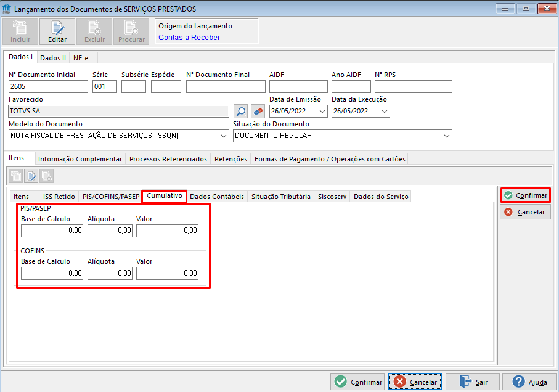This screenshot has height=392, width=559.
Task: Expand the Data da Execução date dropdown
Action: [385, 111]
